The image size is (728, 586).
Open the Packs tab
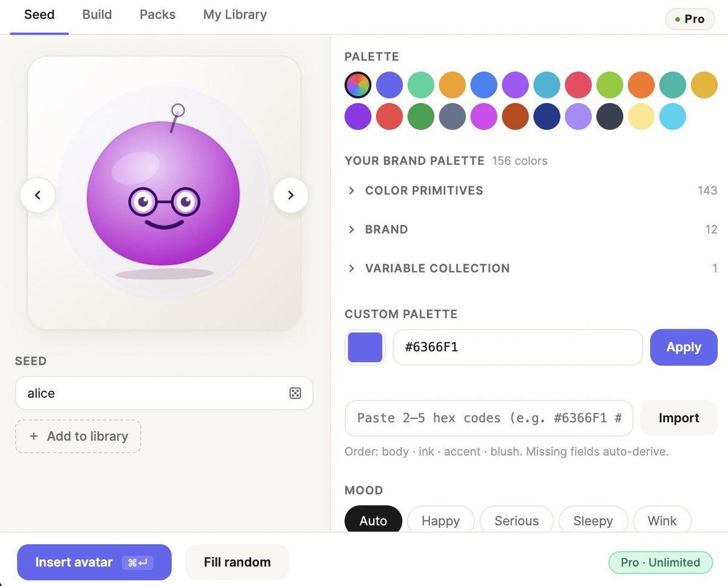tap(158, 15)
